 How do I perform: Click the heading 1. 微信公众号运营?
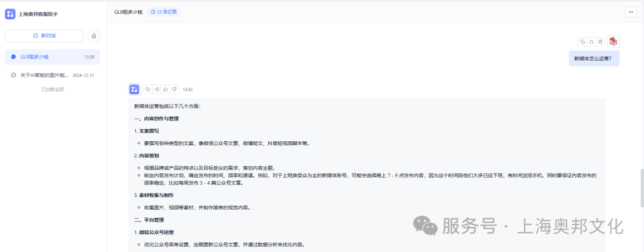coord(154,232)
